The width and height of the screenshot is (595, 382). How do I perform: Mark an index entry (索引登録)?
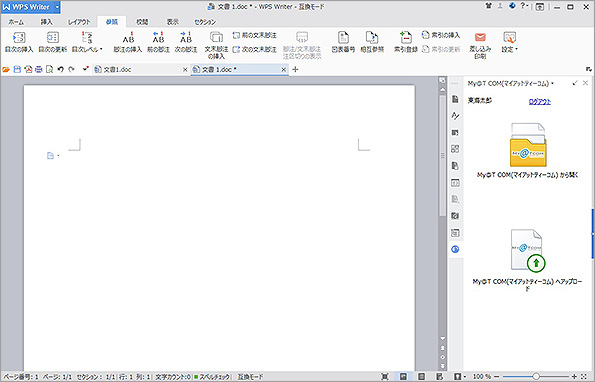406,42
